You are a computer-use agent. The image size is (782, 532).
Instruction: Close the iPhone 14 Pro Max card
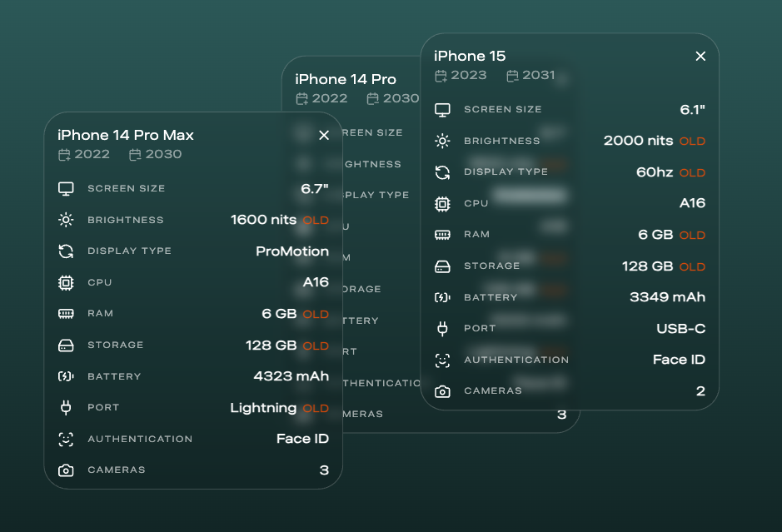tap(324, 135)
